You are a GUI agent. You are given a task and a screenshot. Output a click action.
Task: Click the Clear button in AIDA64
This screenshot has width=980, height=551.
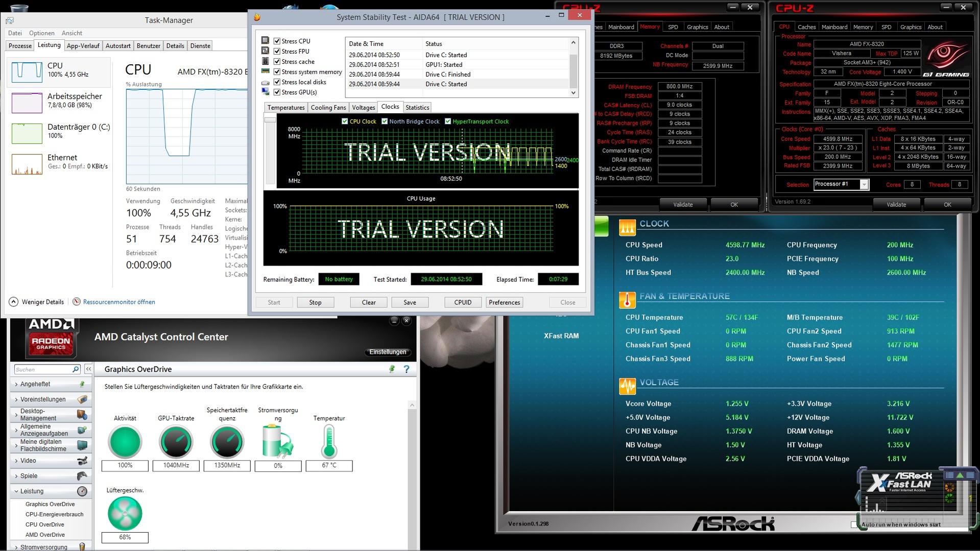tap(369, 302)
